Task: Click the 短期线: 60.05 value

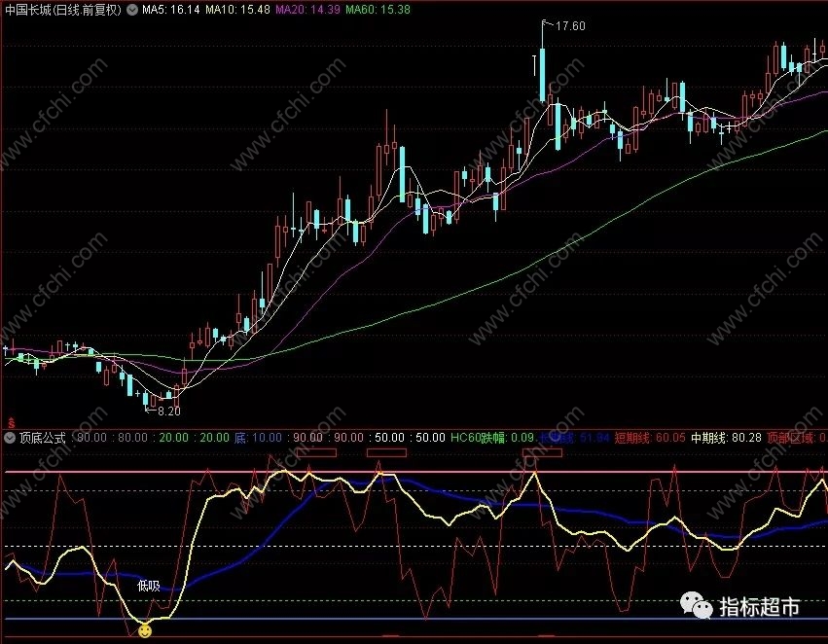Action: (x=650, y=438)
